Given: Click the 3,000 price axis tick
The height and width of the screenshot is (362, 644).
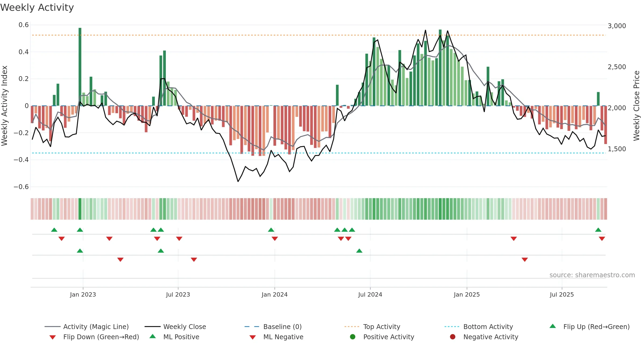Looking at the screenshot, I should click(x=617, y=26).
